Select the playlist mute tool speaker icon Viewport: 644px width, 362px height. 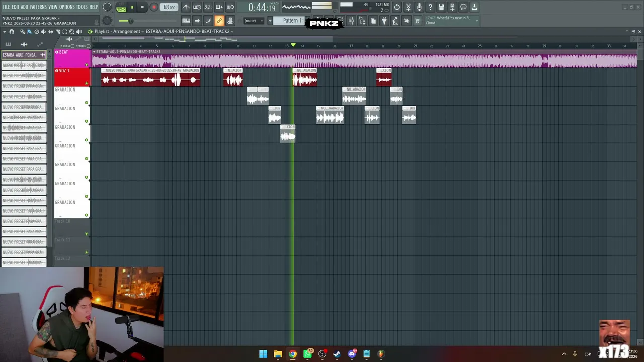43,32
